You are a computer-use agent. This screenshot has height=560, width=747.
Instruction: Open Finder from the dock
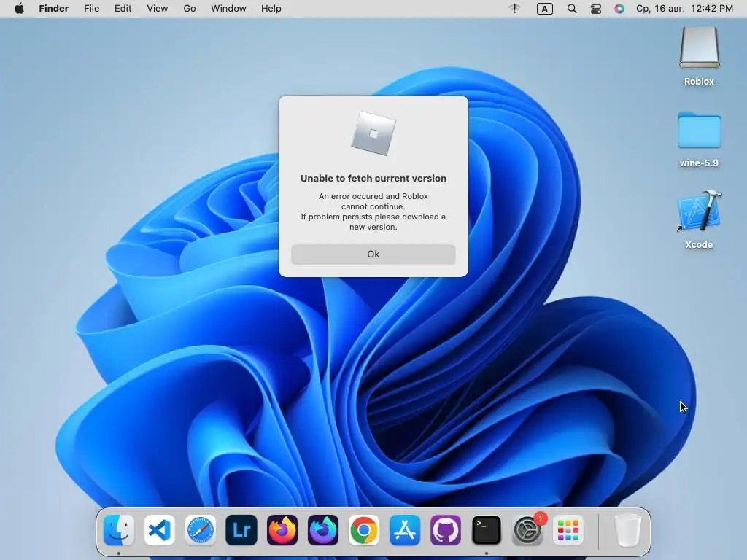119,530
